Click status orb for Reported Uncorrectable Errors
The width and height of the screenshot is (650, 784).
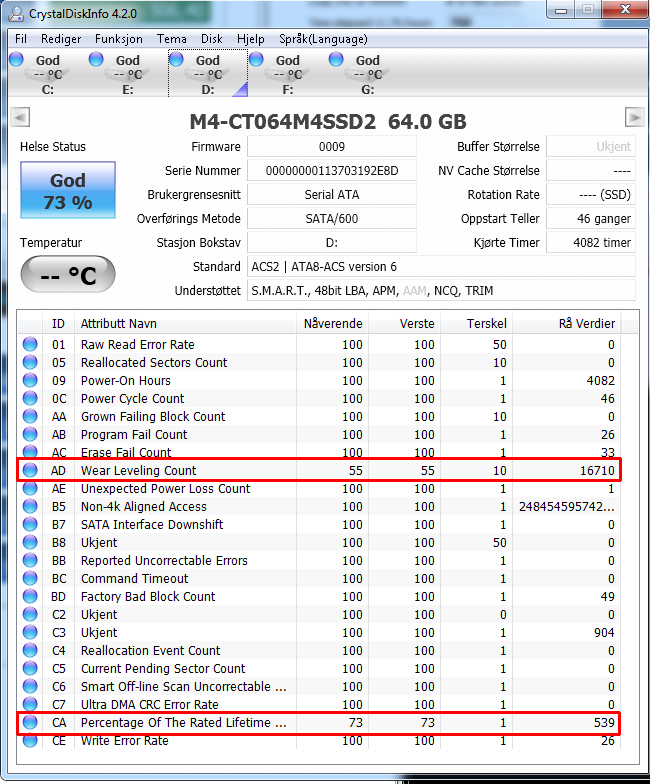tap(30, 560)
